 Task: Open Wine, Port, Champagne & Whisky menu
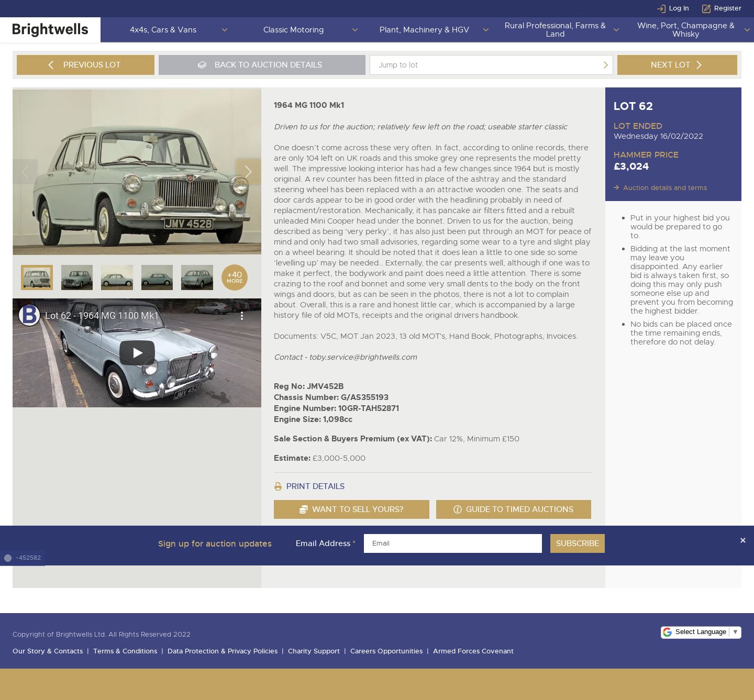[685, 30]
